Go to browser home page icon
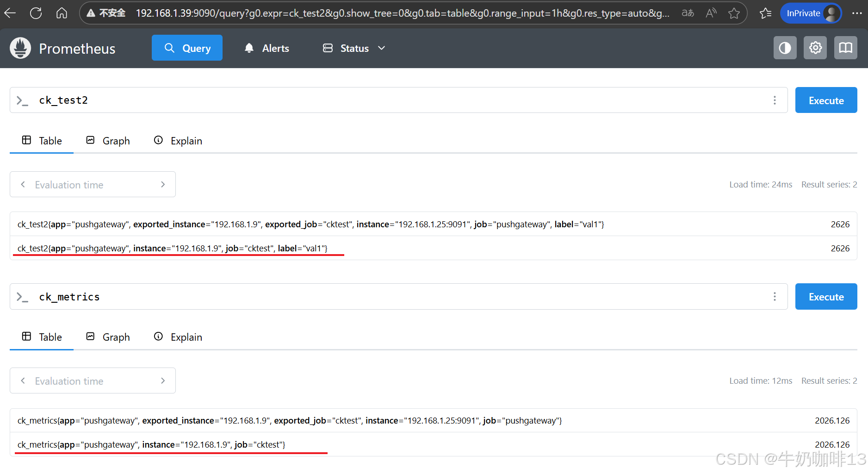 (x=62, y=13)
